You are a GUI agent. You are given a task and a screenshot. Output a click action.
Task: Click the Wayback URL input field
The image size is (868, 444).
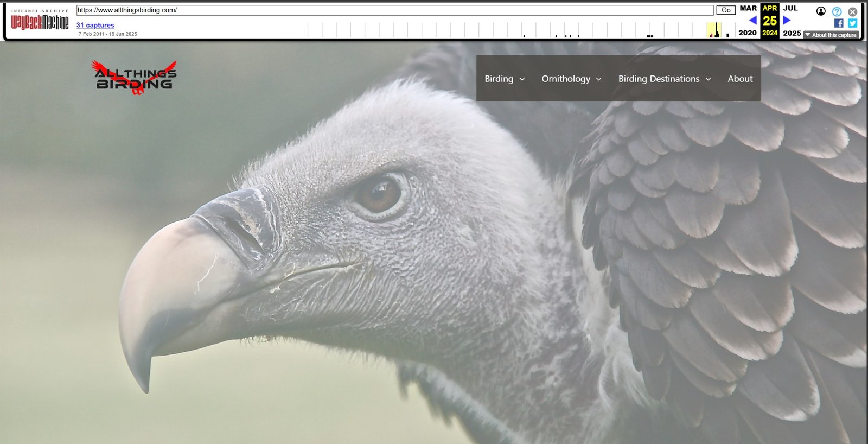394,10
